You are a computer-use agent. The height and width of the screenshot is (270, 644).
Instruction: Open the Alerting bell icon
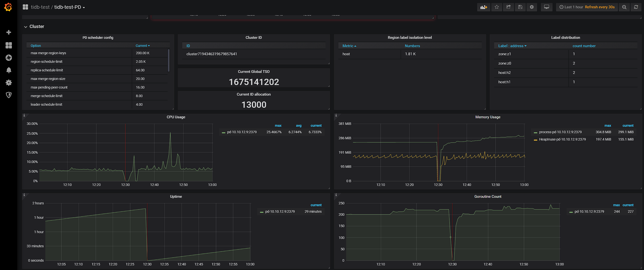9,70
